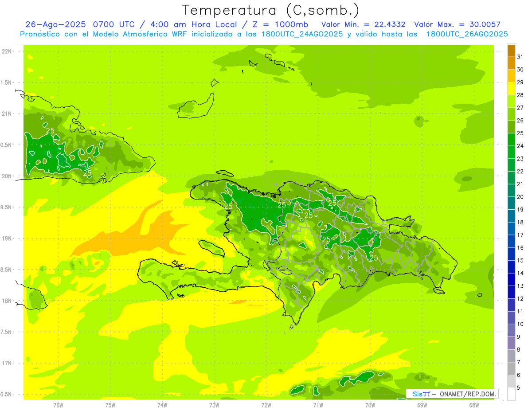Click the 9.5N latitude axis label
The width and height of the screenshot is (532, 411).
click(7, 207)
